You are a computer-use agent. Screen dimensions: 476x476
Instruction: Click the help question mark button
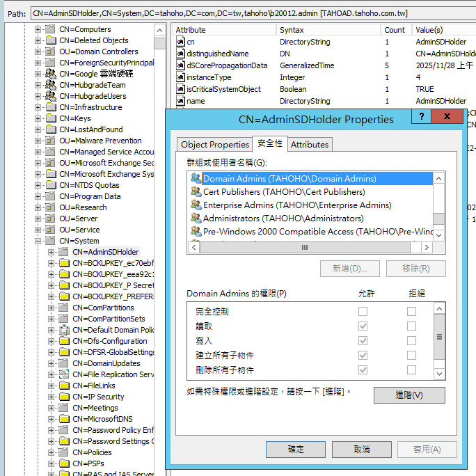tap(421, 118)
